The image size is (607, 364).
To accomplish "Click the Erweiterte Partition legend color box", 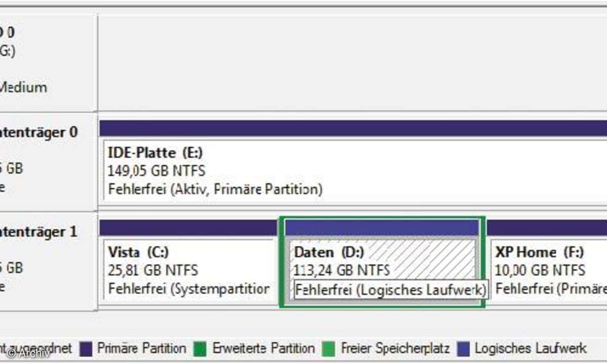I will point(199,349).
